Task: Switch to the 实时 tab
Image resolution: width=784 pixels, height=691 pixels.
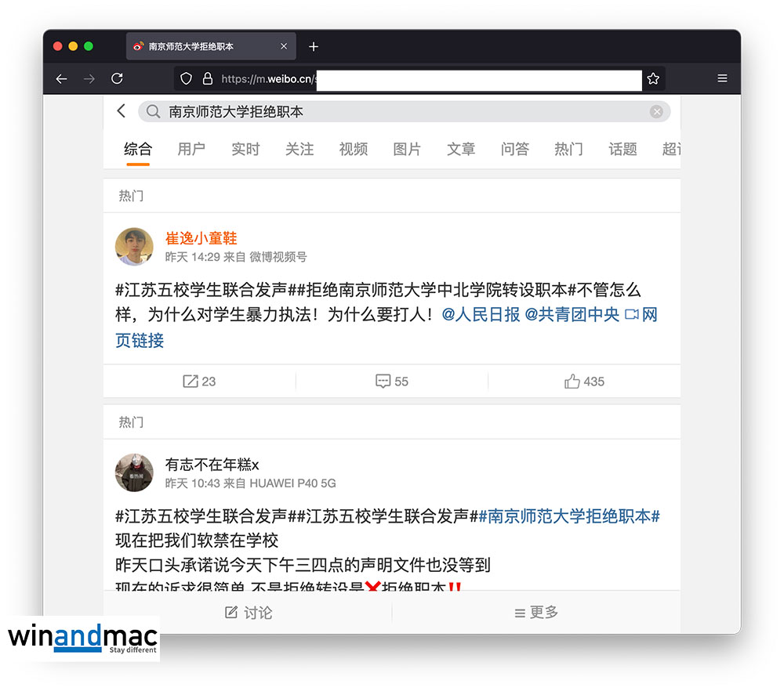Action: 245,149
